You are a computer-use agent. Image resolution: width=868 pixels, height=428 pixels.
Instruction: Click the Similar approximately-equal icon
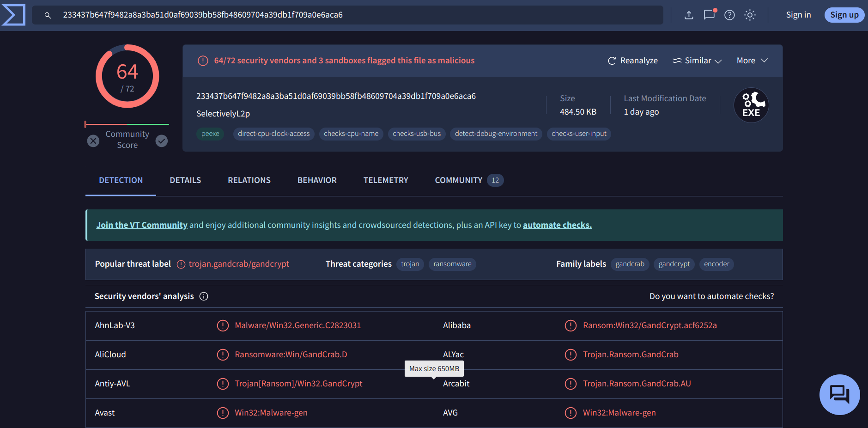[677, 61]
